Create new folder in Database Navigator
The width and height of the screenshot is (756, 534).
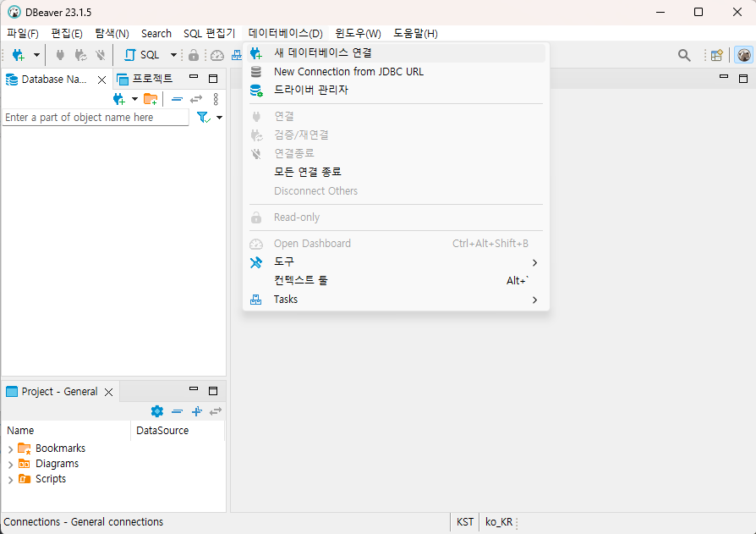pyautogui.click(x=151, y=99)
